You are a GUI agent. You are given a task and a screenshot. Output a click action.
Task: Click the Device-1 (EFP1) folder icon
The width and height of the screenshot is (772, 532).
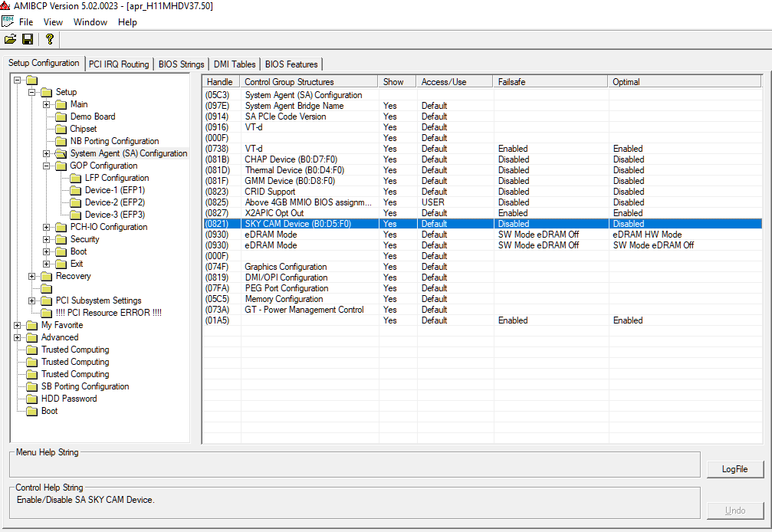tap(76, 190)
